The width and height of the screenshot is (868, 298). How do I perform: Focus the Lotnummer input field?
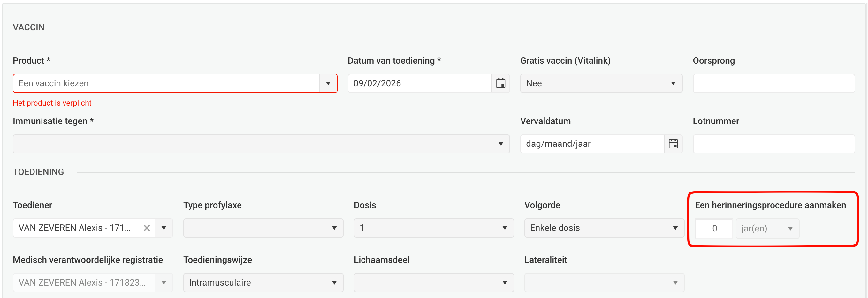tap(773, 144)
